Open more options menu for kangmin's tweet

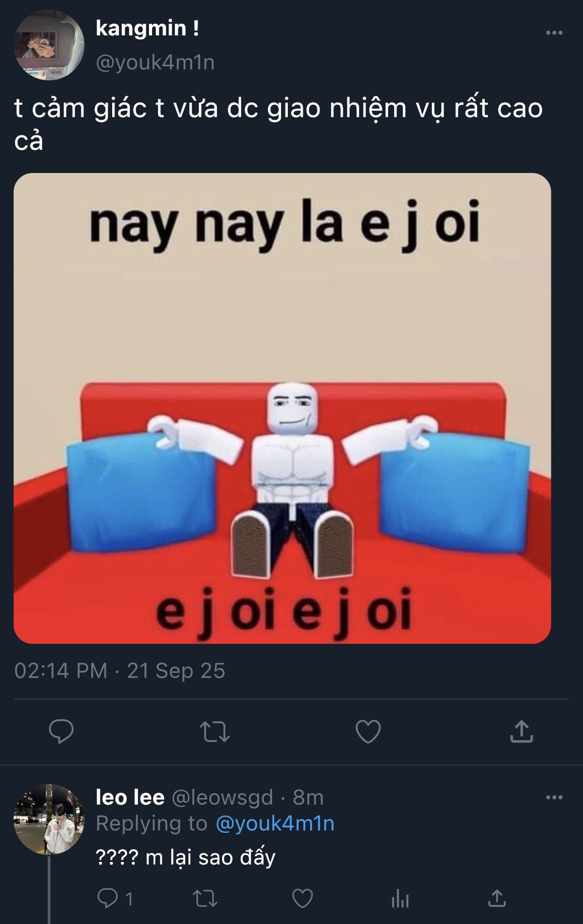pos(554,33)
